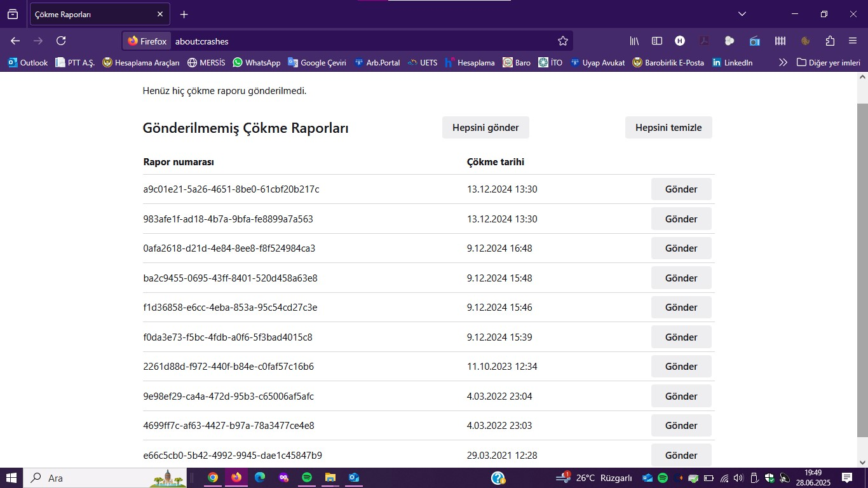Click the bookmark star in address bar
This screenshot has width=868, height=488.
click(562, 41)
